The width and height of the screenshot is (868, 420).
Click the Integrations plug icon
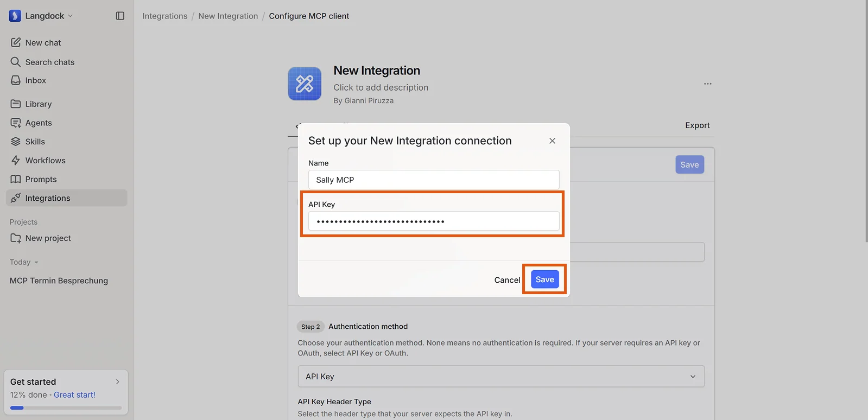click(16, 198)
